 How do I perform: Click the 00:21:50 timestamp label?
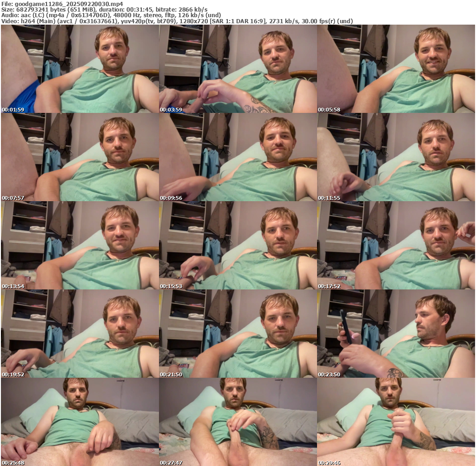pos(171,374)
